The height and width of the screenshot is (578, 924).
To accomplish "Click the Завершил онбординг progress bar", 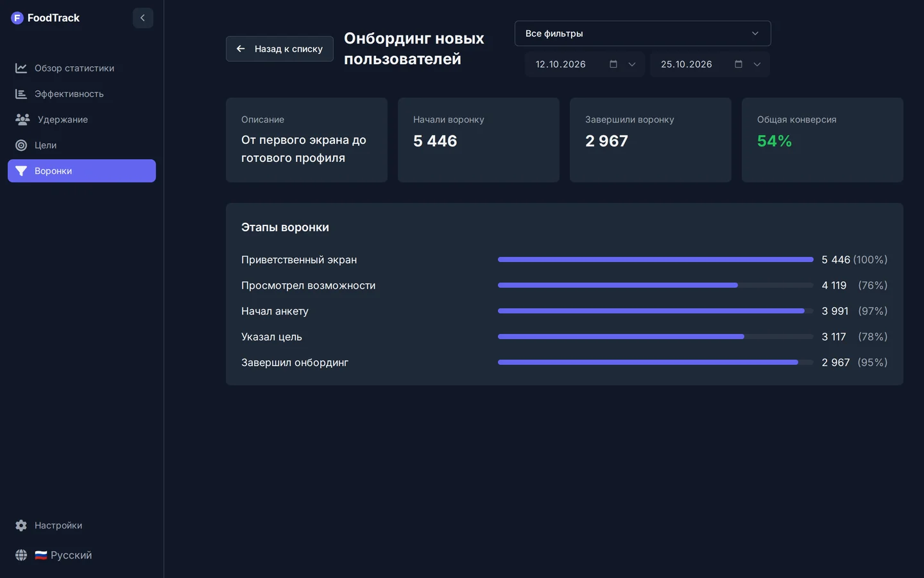I will click(655, 362).
